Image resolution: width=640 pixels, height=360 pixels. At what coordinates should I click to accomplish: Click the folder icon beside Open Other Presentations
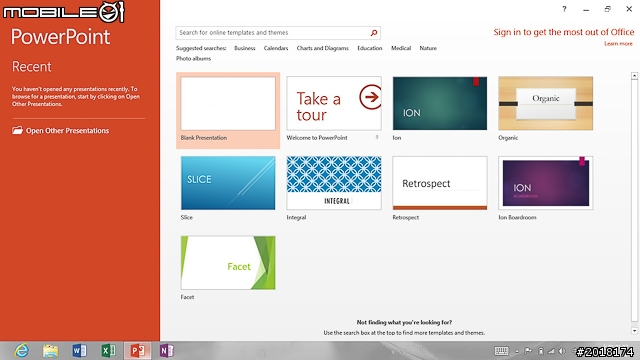click(17, 131)
